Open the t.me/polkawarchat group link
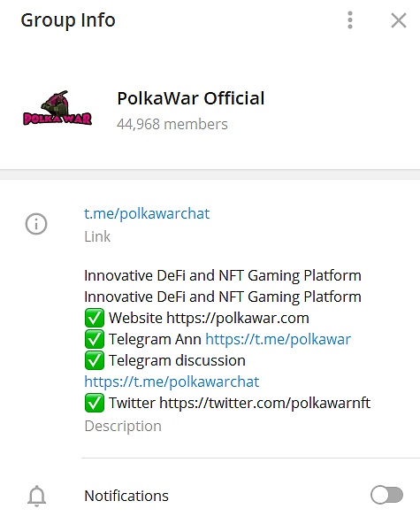Image resolution: width=420 pixels, height=524 pixels. tap(147, 213)
